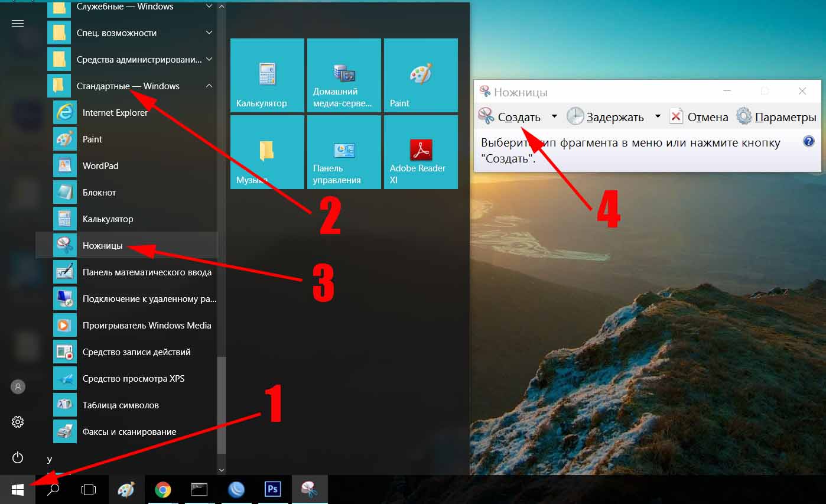
Task: Open the user account icon in Start
Action: [x=18, y=387]
